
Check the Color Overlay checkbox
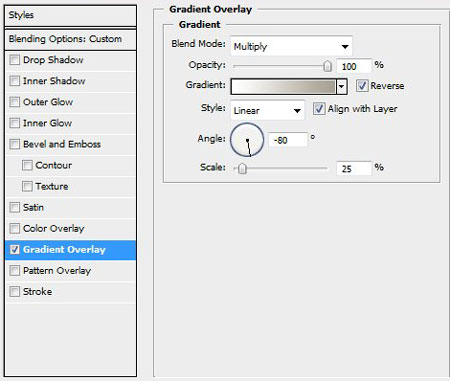[x=14, y=228]
